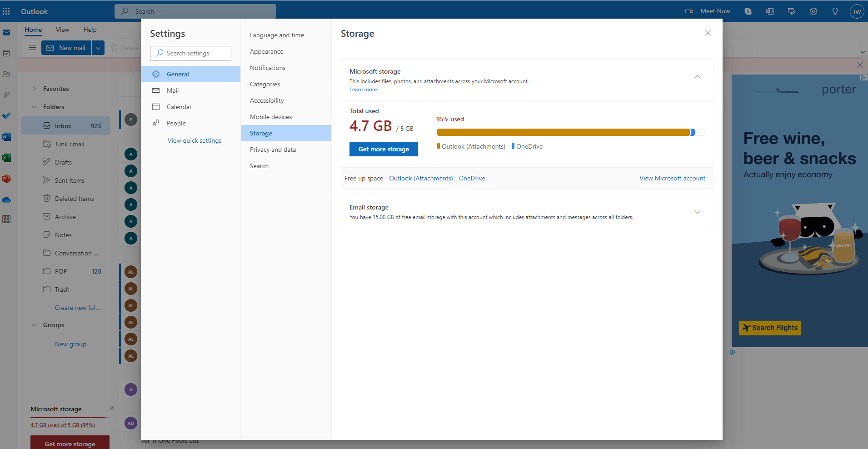Click View quick settings link
868x449 pixels.
[x=195, y=140]
